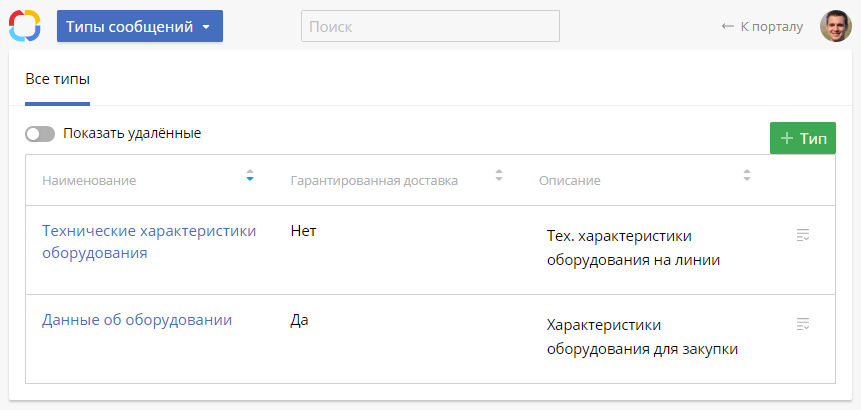
Task: Open the Типы сообщений dropdown menu
Action: [140, 26]
